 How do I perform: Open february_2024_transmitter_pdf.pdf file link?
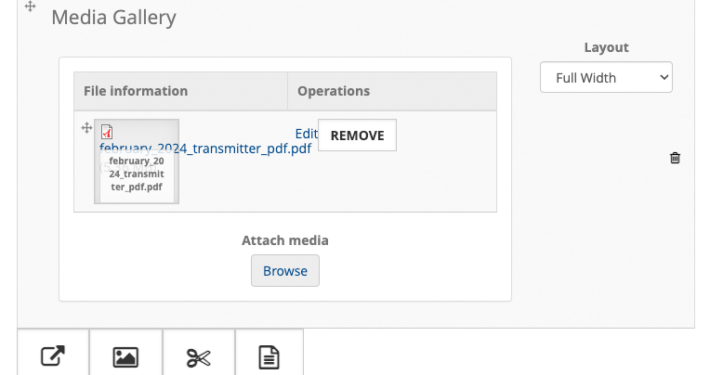[x=205, y=149]
